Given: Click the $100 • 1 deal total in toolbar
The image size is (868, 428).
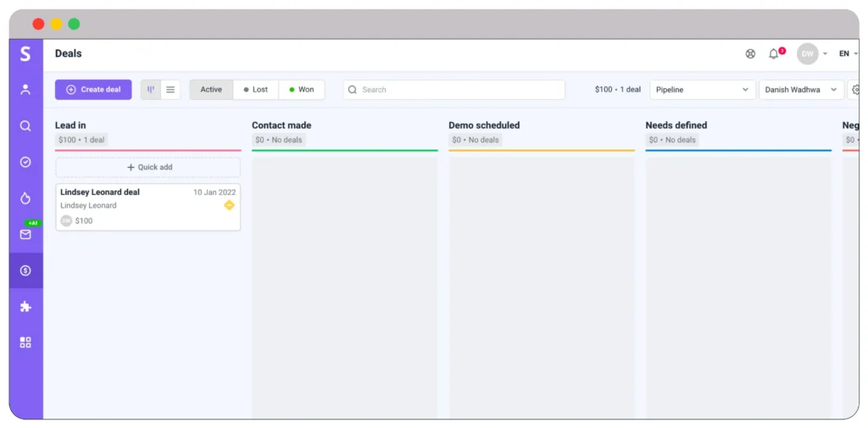Looking at the screenshot, I should pos(618,90).
